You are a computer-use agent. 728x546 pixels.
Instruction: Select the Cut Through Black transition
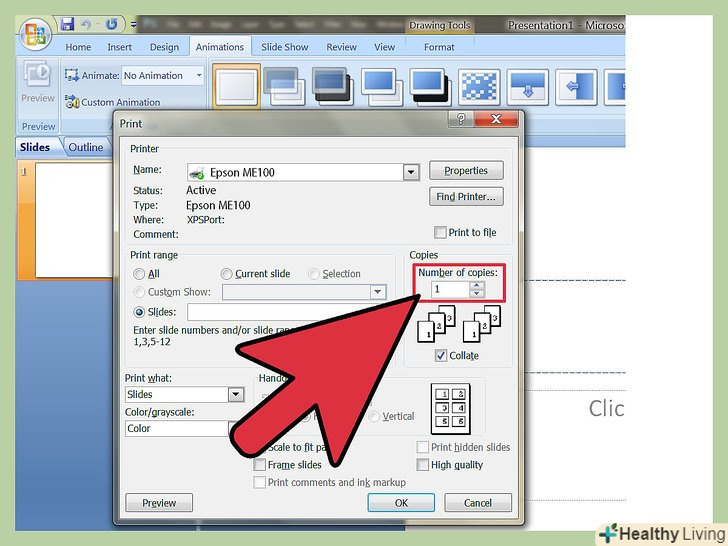430,86
